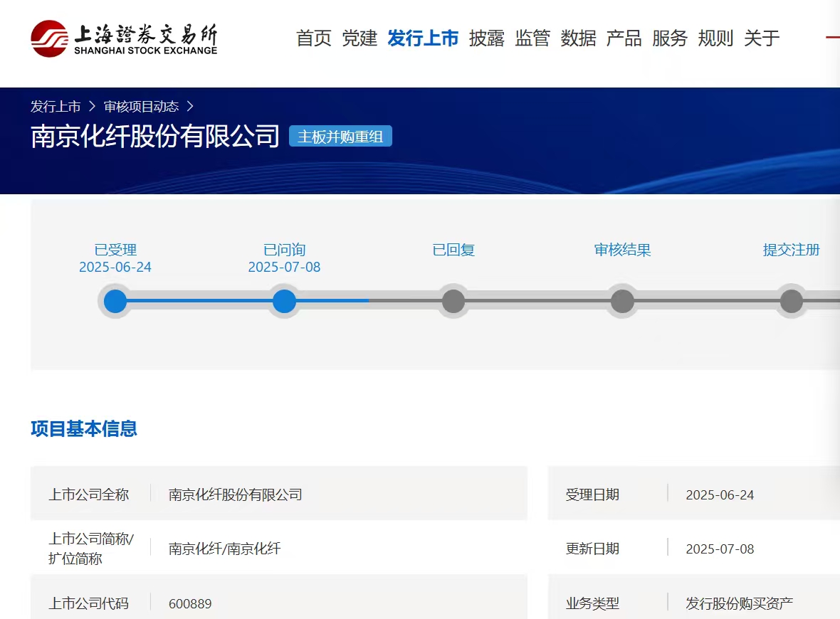Screen dimensions: 840x619
Task: Click the 南京化纤股份有限公司 page title
Action: 154,136
